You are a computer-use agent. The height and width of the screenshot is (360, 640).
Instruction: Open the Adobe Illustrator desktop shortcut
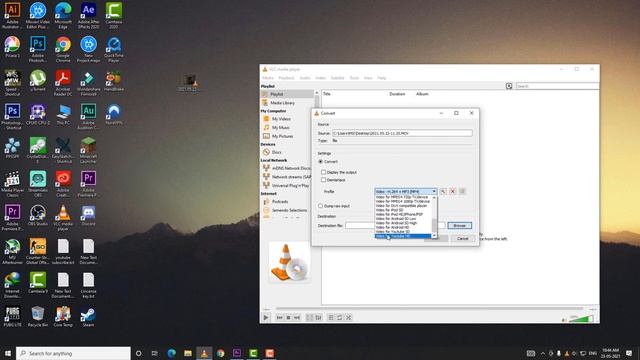point(12,15)
